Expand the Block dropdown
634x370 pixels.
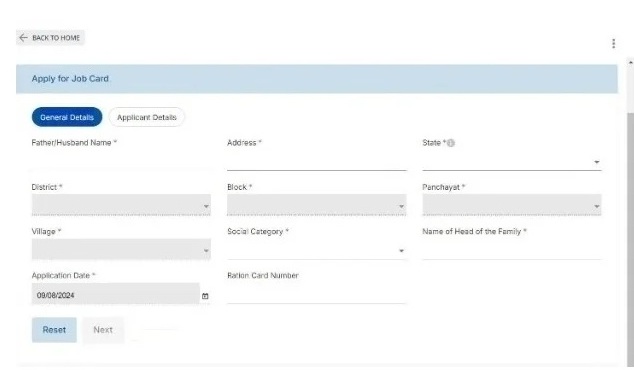pyautogui.click(x=317, y=205)
